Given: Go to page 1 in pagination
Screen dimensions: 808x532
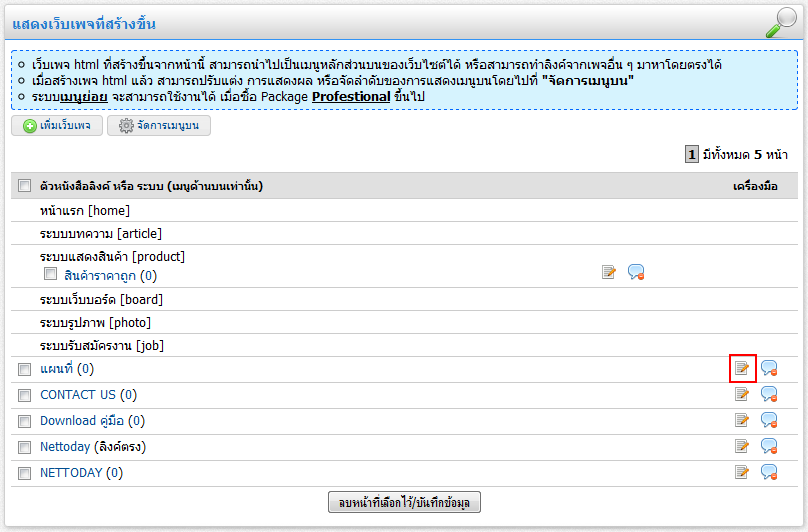Looking at the screenshot, I should tap(691, 154).
